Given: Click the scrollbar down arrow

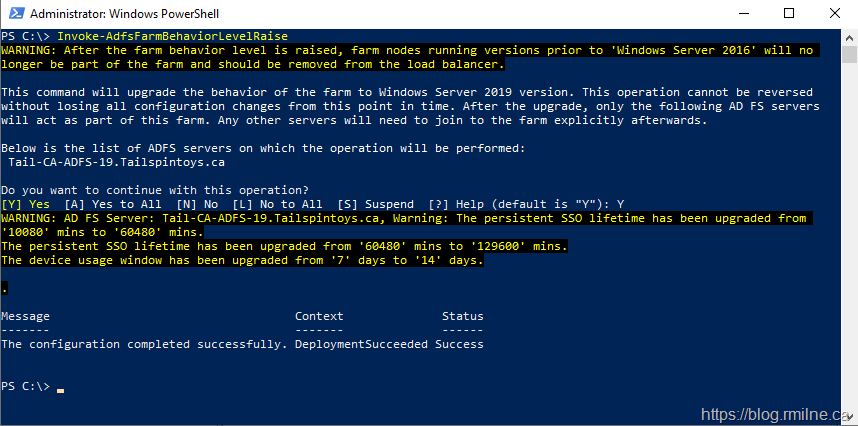Looking at the screenshot, I should (x=848, y=417).
